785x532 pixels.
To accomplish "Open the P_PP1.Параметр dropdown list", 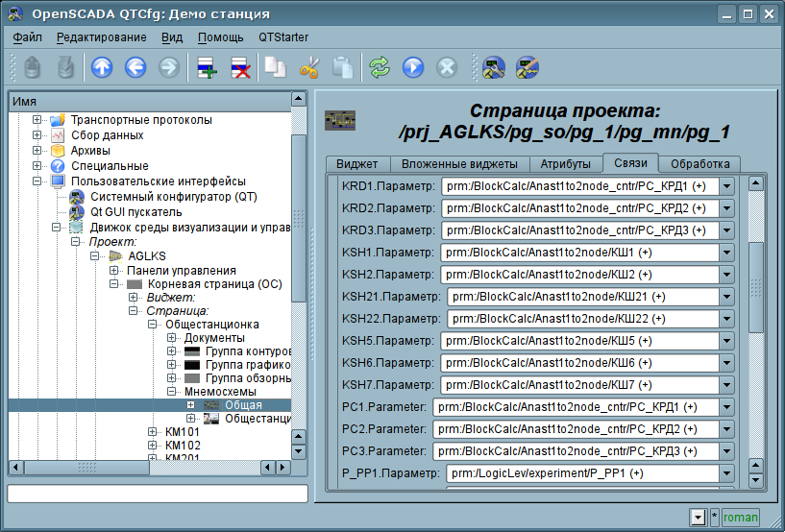I will (x=726, y=473).
